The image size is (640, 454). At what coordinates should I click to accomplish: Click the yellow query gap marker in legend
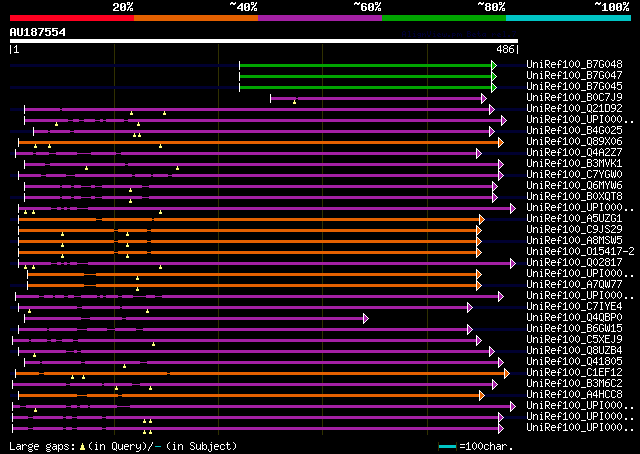(82, 447)
